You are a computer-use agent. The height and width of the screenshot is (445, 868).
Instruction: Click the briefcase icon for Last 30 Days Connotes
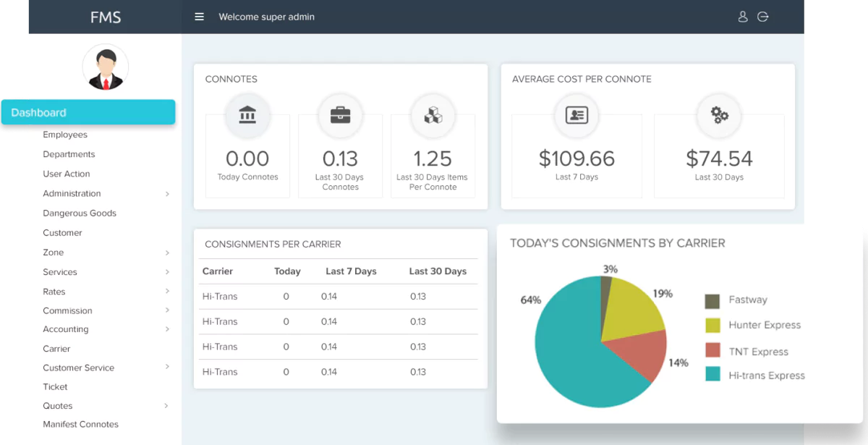[340, 114]
